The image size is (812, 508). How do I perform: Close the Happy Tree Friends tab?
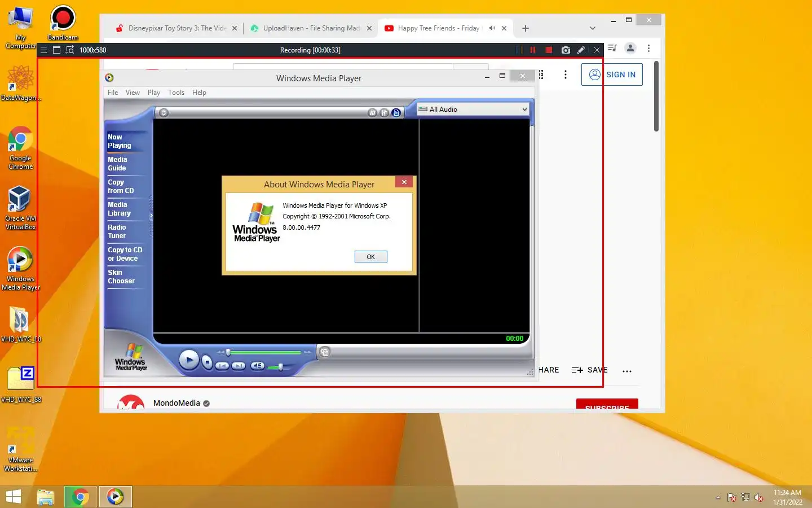504,28
